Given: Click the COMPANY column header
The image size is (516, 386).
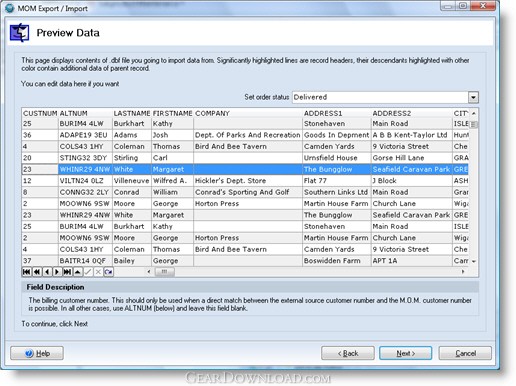Looking at the screenshot, I should pyautogui.click(x=248, y=113).
